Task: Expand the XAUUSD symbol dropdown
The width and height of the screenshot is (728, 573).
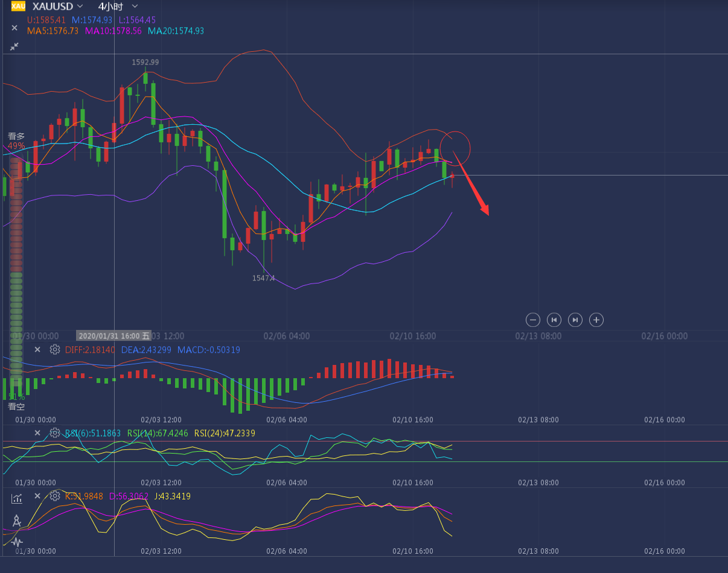Action: pyautogui.click(x=80, y=7)
